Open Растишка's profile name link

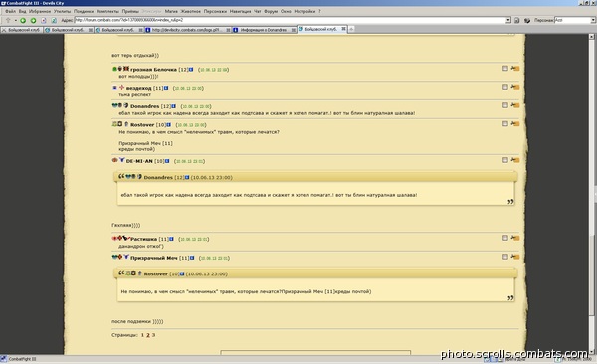pyautogui.click(x=143, y=239)
